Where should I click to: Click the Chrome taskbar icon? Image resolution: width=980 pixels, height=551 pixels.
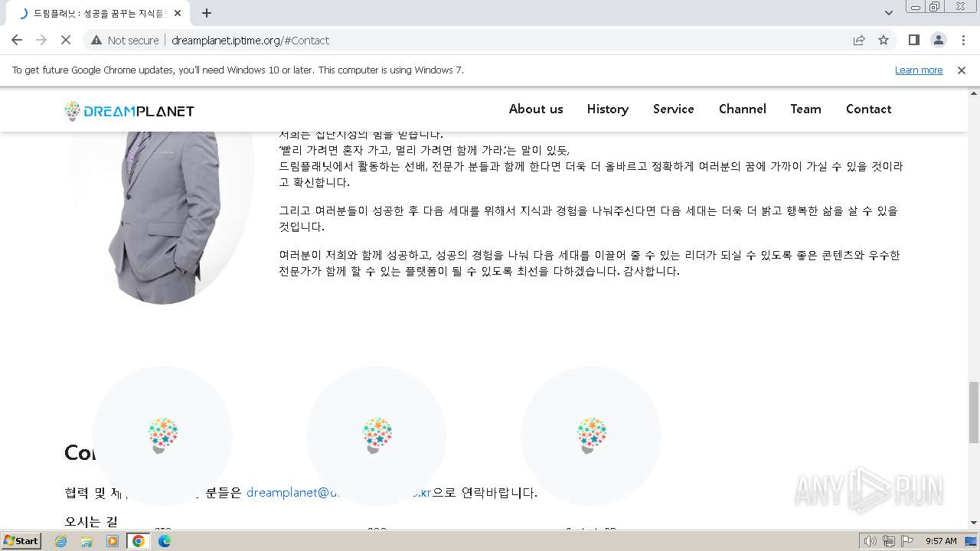click(x=139, y=541)
